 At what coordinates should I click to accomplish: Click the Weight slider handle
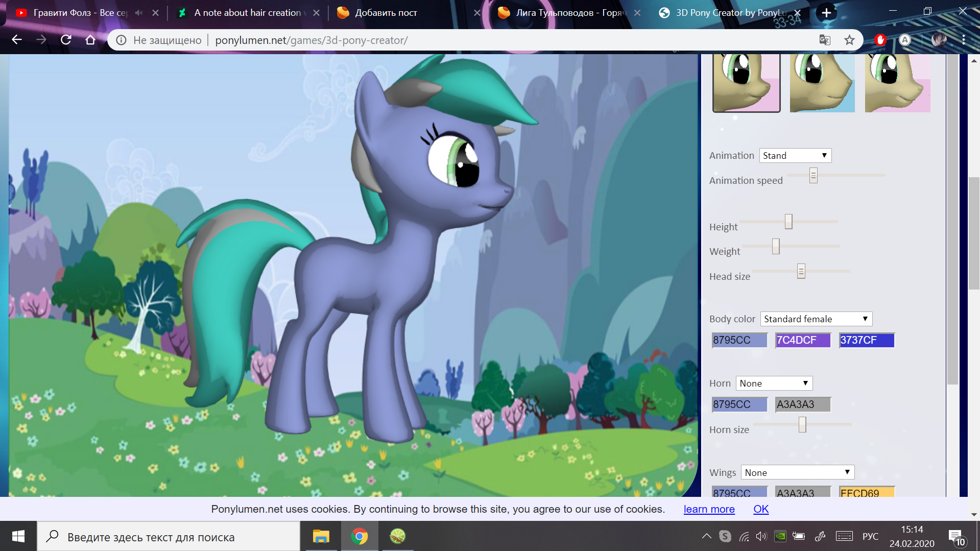tap(776, 246)
